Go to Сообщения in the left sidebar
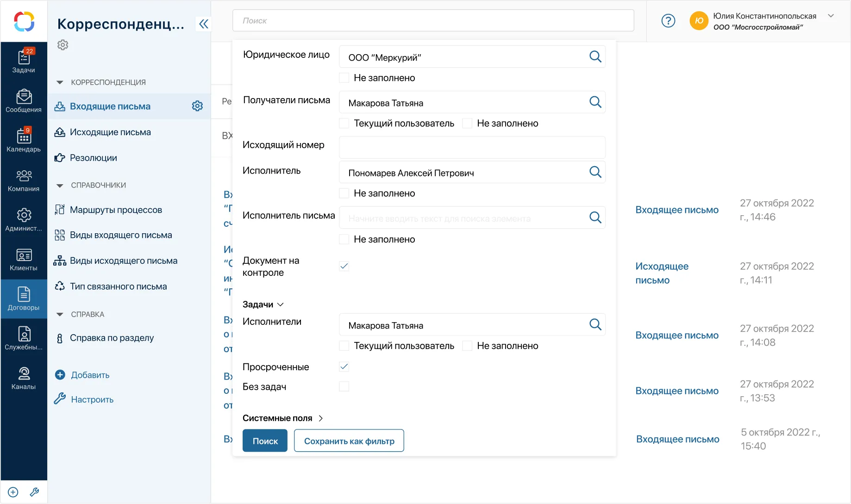The image size is (851, 504). pyautogui.click(x=24, y=101)
